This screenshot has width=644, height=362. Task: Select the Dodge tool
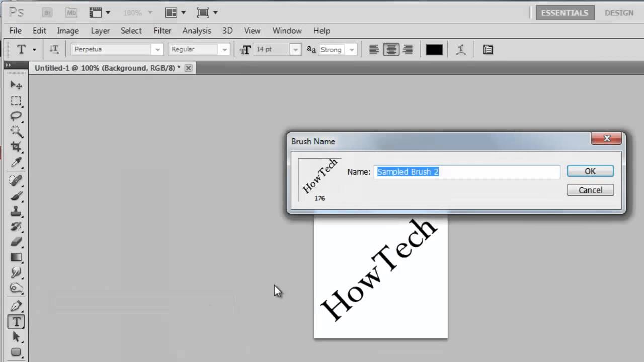(16, 288)
